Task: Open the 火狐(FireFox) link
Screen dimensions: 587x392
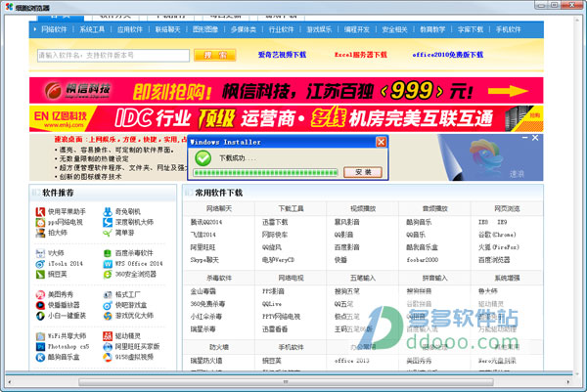Action: [499, 247]
